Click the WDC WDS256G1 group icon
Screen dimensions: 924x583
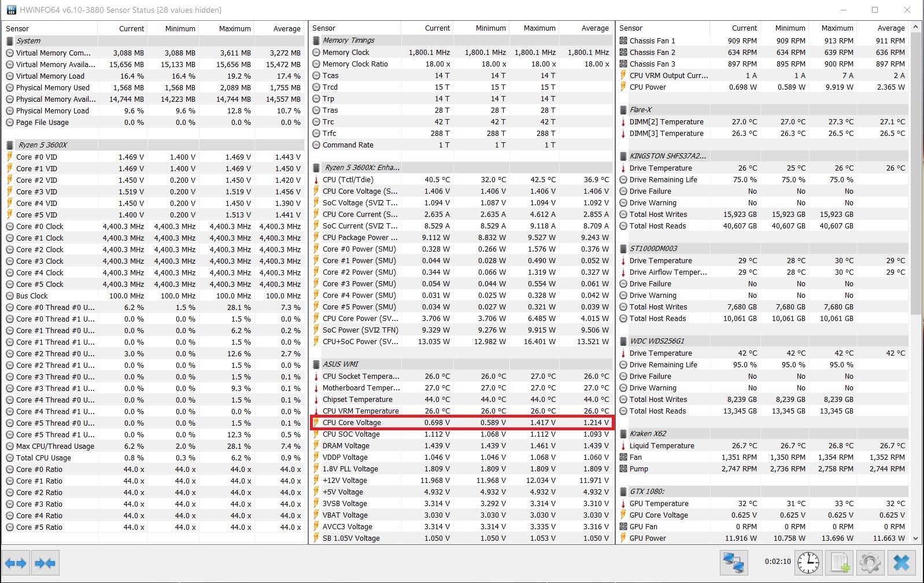(x=623, y=341)
